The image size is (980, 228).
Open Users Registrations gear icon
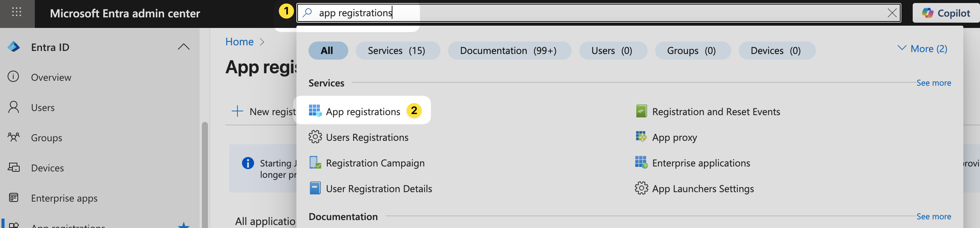315,137
